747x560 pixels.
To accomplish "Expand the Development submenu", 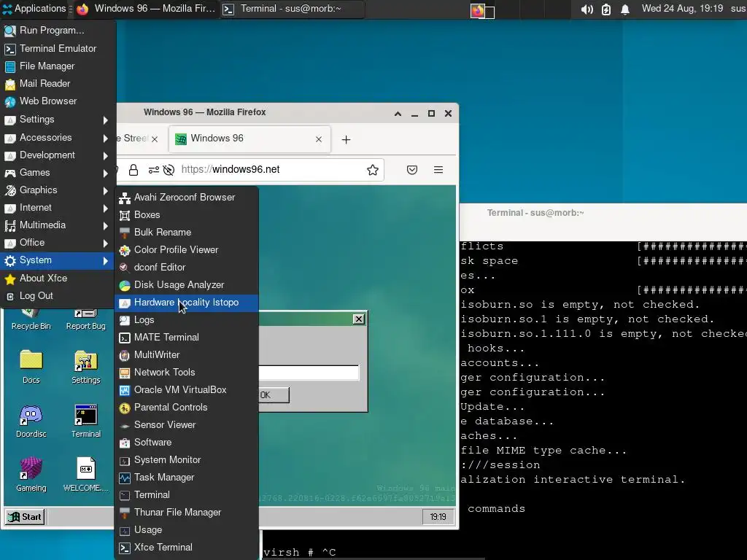I will (x=57, y=155).
